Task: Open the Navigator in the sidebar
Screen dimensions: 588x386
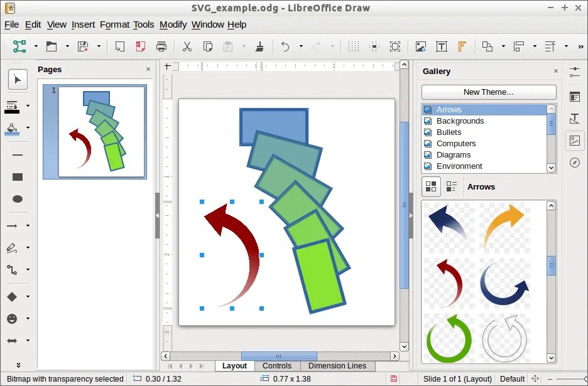Action: (x=575, y=163)
